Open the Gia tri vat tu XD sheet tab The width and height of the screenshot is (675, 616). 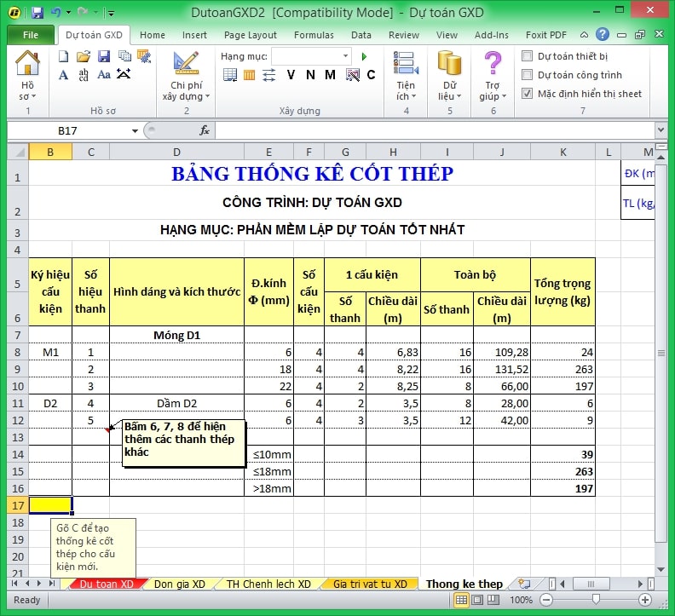point(370,584)
